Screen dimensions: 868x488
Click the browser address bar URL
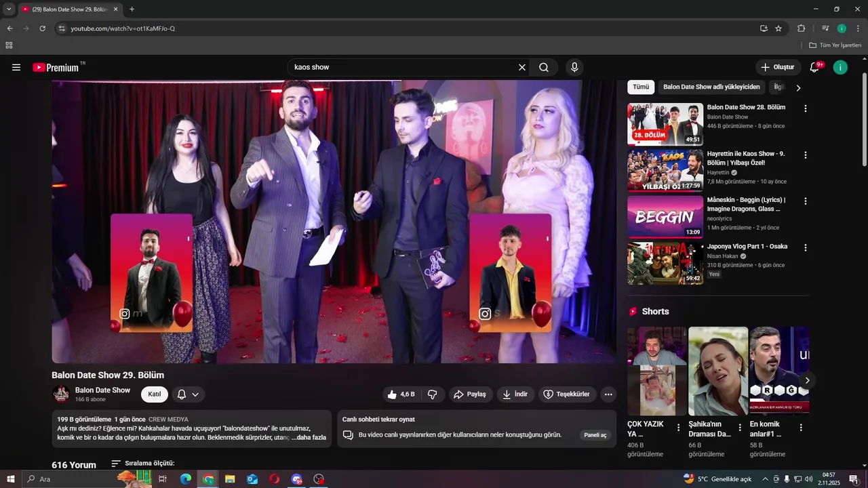tap(123, 28)
